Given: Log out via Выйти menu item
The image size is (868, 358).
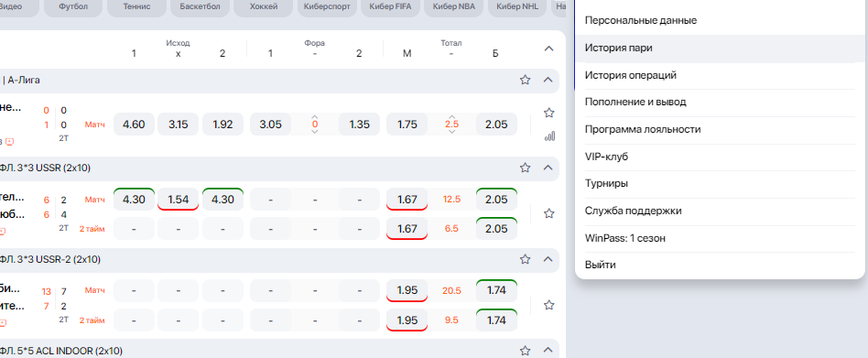Looking at the screenshot, I should point(720,265).
